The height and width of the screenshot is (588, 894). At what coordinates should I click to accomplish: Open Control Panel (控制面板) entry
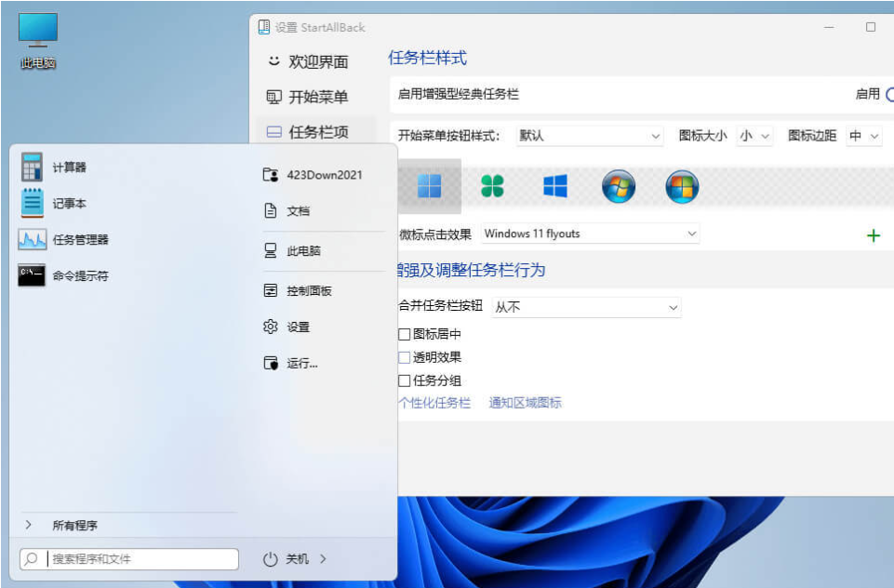pos(298,291)
